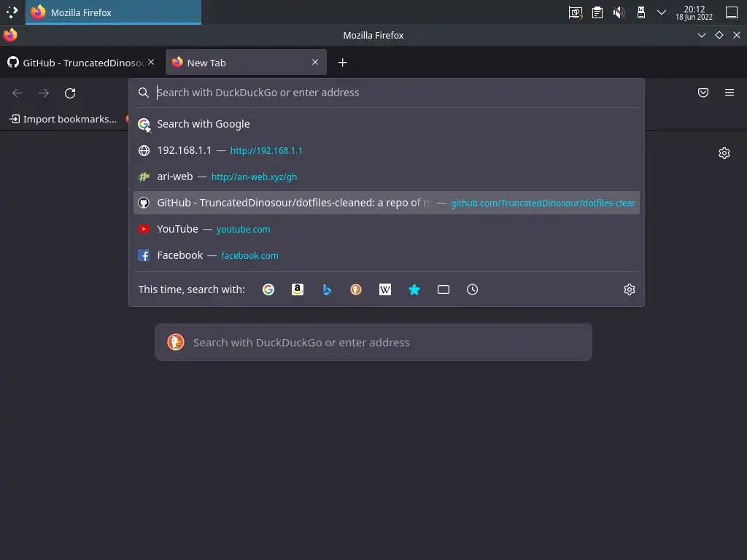The width and height of the screenshot is (747, 560).
Task: Focus the DuckDuckGo page search box
Action: click(373, 343)
